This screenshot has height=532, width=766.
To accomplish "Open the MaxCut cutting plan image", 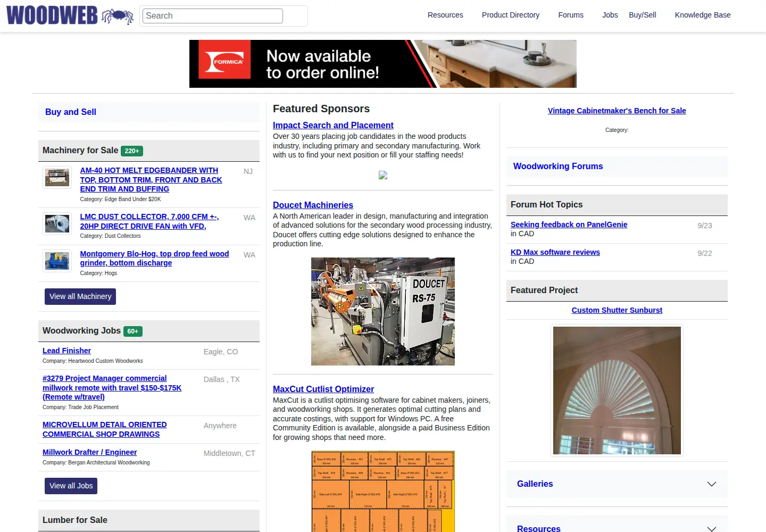I will pos(383,492).
